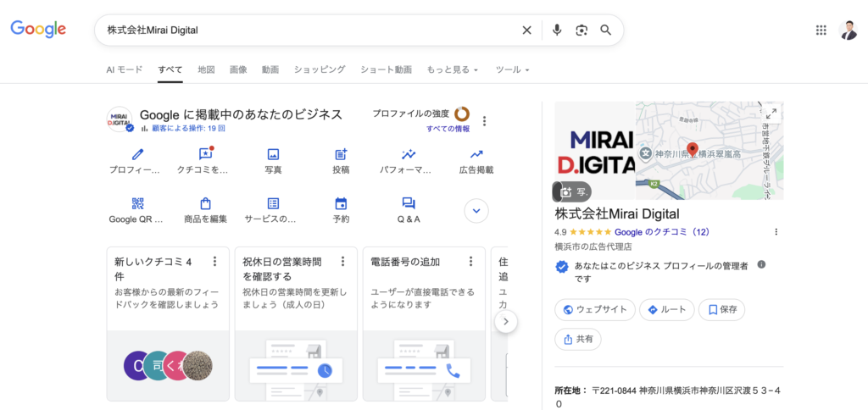
Task: Open more options beside プロファイルの強度
Action: click(484, 120)
